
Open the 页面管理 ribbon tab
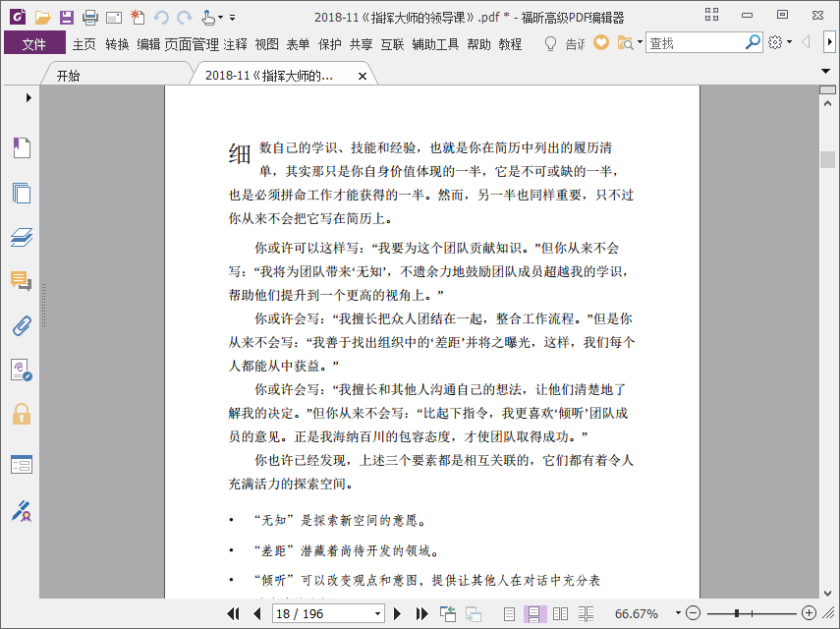point(192,44)
